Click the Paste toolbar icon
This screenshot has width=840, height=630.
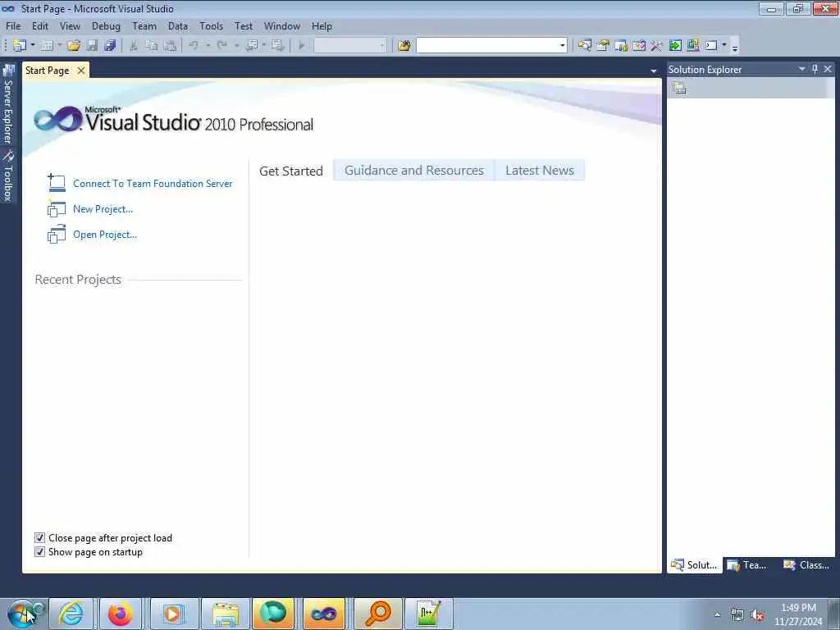click(170, 46)
